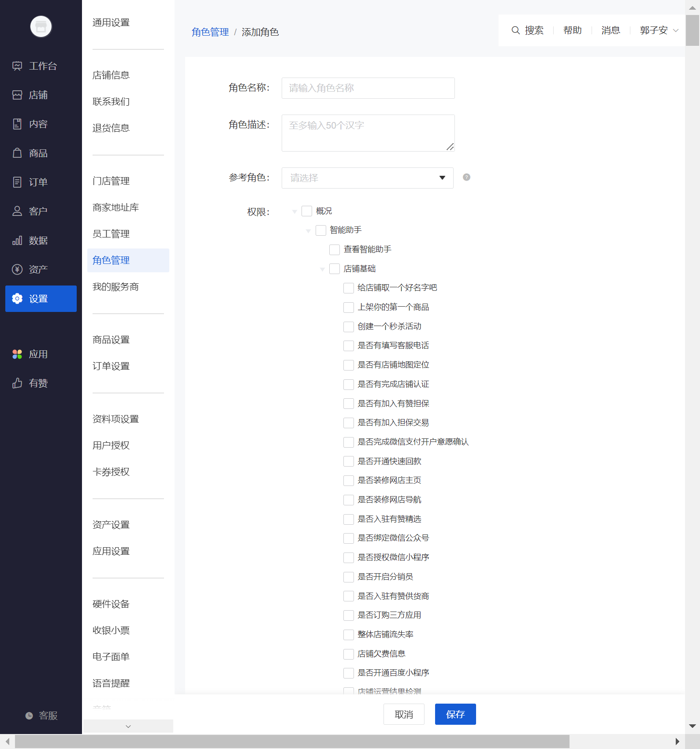Check 是否有填写客服电话 checkbox

(349, 346)
